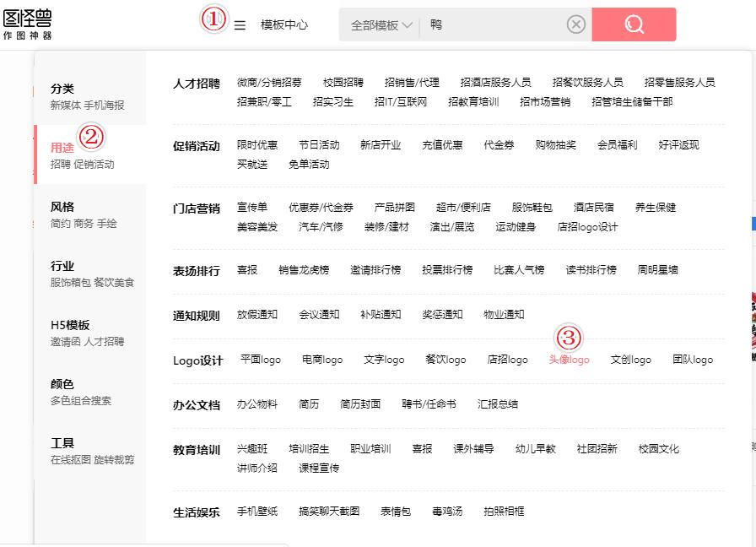Click the search magnifier icon
The height and width of the screenshot is (547, 756).
(634, 24)
